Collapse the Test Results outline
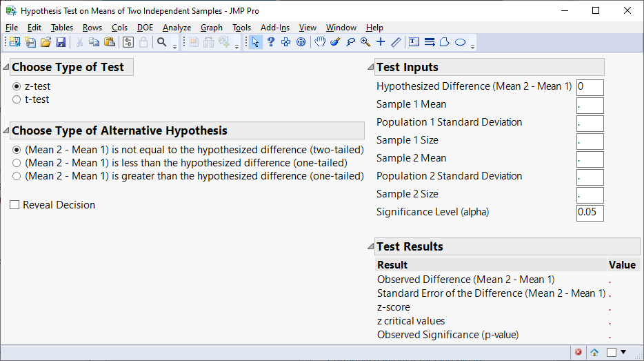This screenshot has width=644, height=361. (371, 247)
